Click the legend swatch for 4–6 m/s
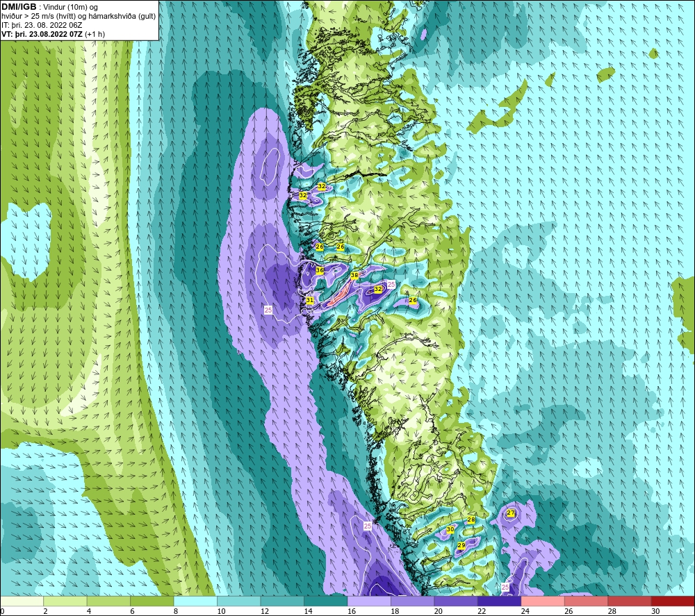 (108, 601)
